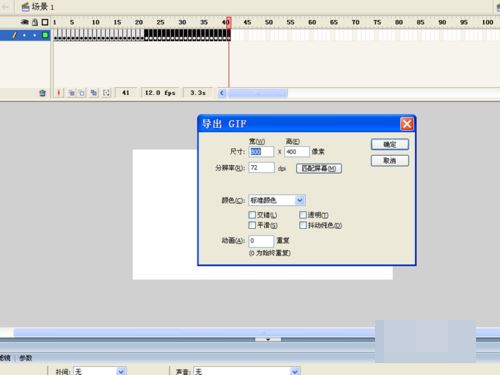Click the 取消 button in the Export GIF dialog

pyautogui.click(x=390, y=161)
